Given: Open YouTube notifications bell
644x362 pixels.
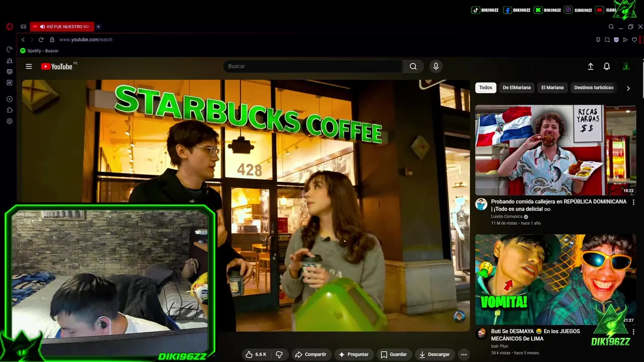Looking at the screenshot, I should tap(607, 66).
